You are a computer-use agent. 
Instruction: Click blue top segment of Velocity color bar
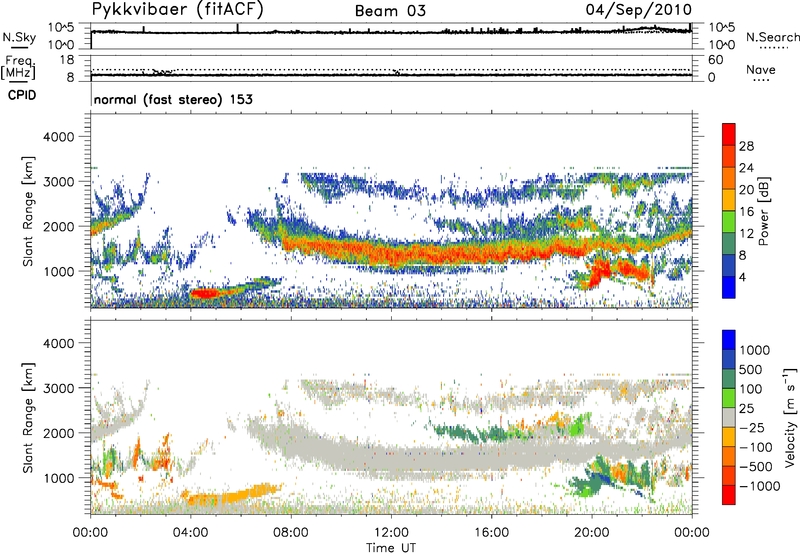[x=729, y=340]
